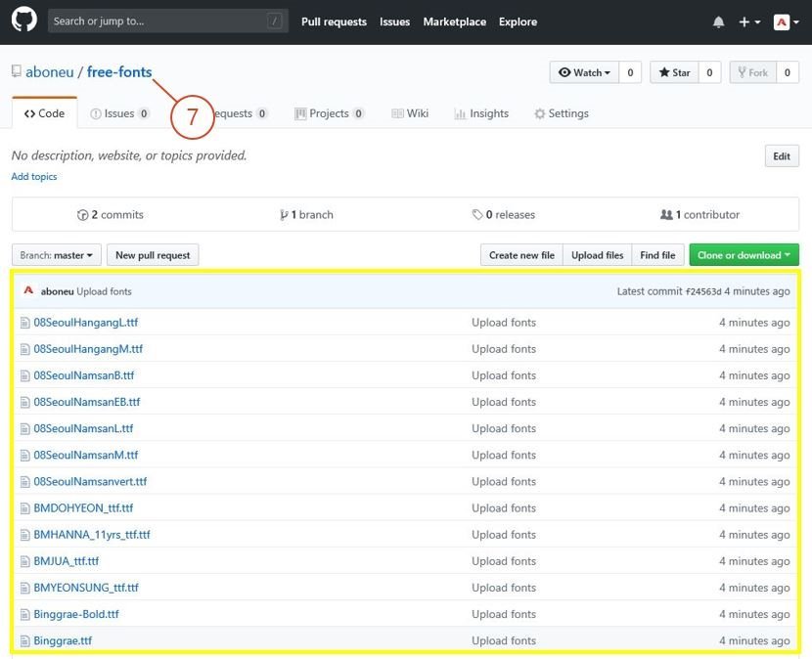This screenshot has width=812, height=659.
Task: Open Explore in the top navigation
Action: tap(518, 22)
